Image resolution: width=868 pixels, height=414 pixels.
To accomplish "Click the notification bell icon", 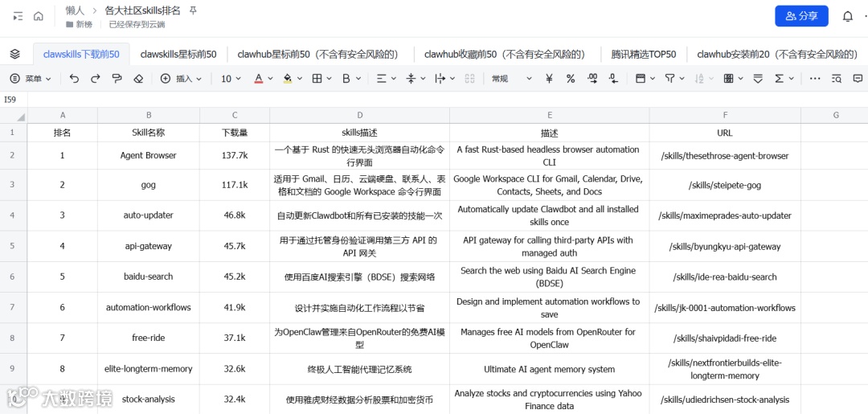I will pos(848,16).
